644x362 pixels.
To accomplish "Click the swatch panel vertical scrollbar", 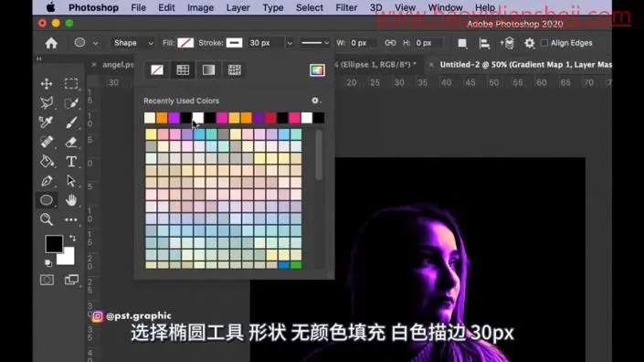I will click(x=319, y=155).
